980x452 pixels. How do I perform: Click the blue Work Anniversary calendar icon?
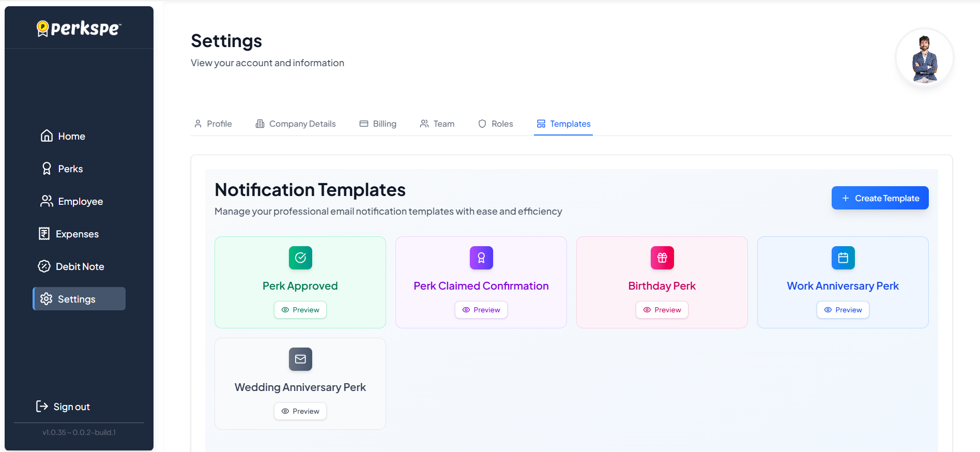(843, 258)
